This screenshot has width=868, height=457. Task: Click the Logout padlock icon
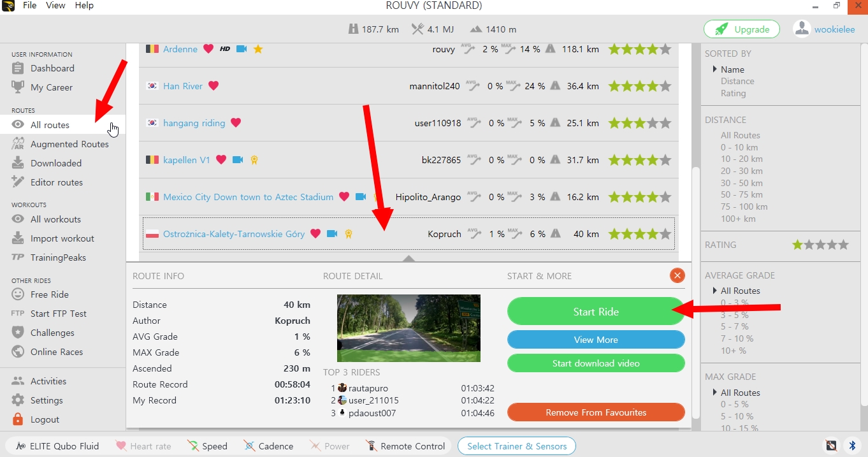tap(18, 419)
